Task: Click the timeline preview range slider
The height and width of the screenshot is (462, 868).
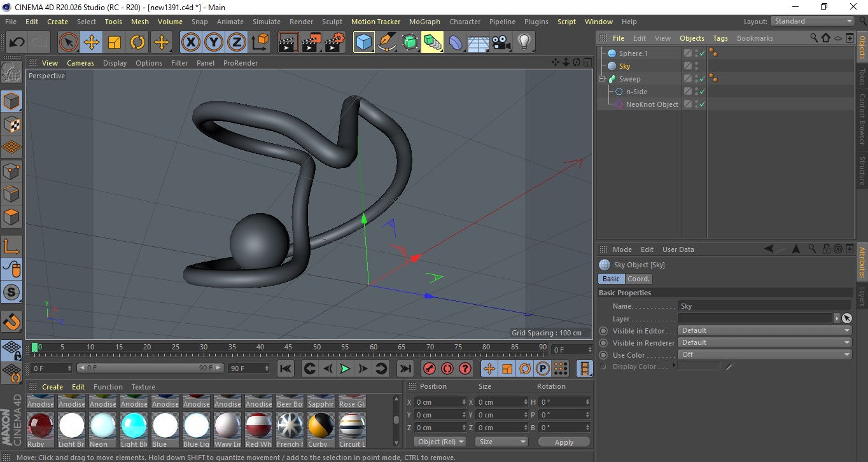Action: click(151, 368)
